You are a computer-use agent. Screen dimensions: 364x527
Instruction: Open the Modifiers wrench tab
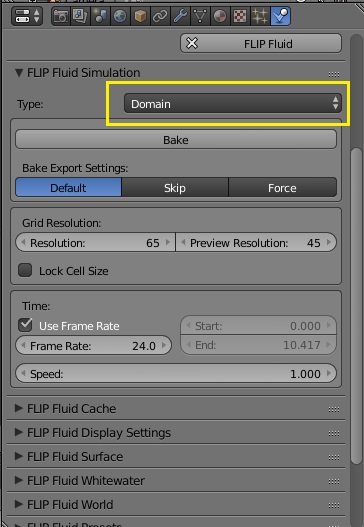point(180,16)
